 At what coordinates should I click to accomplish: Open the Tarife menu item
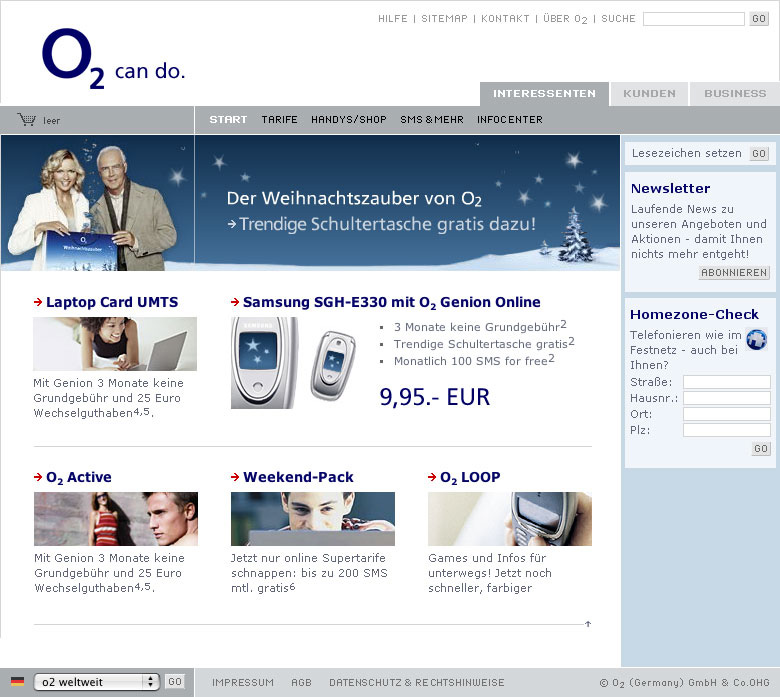[280, 120]
